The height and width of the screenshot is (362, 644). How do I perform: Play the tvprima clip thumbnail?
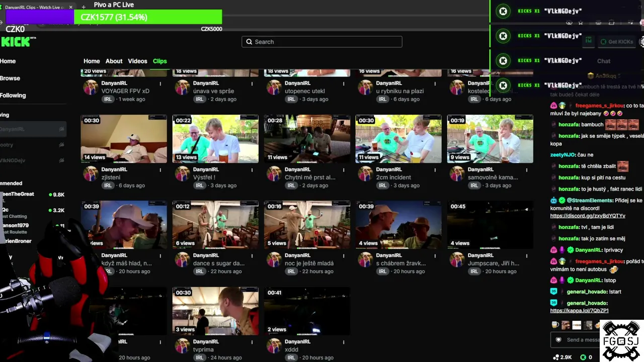(x=215, y=311)
